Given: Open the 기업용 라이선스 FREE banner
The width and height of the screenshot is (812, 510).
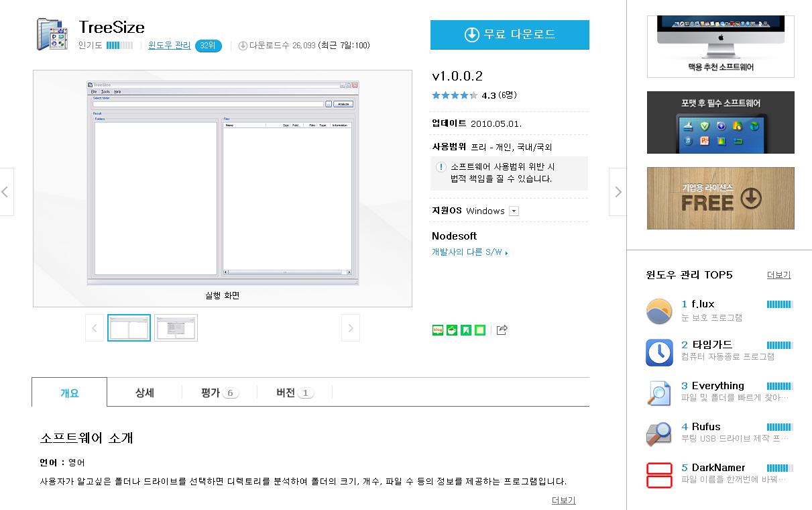Looking at the screenshot, I should (721, 198).
